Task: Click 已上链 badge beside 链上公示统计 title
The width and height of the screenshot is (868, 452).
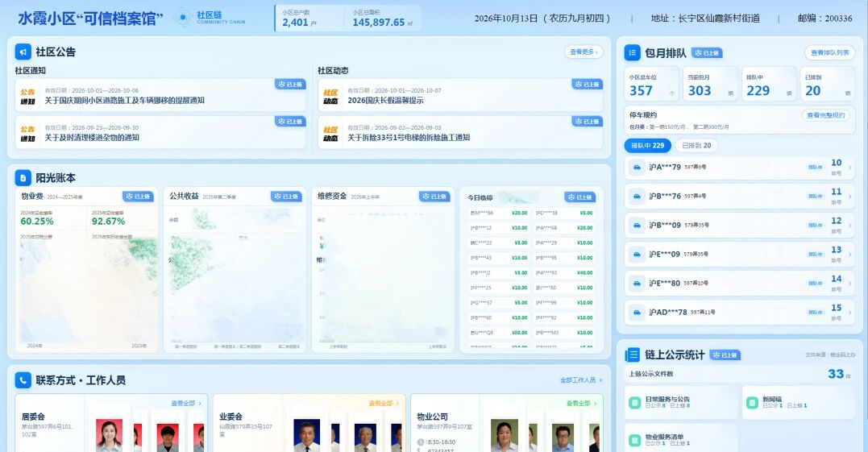Action: 725,355
